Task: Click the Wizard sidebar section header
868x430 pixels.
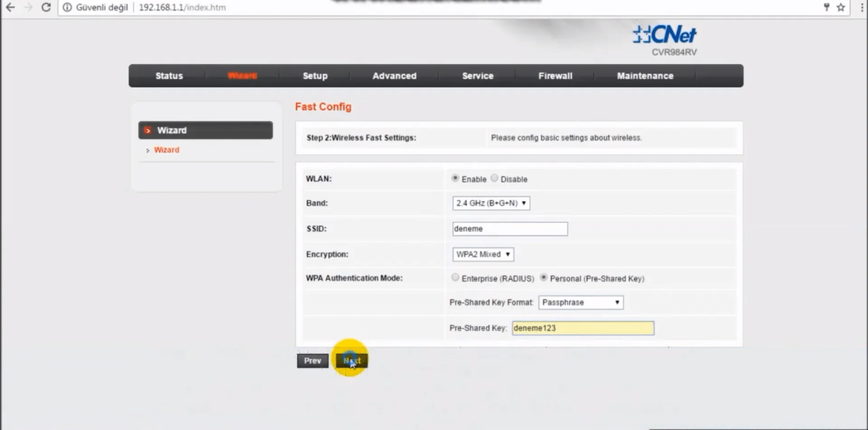Action: point(205,130)
